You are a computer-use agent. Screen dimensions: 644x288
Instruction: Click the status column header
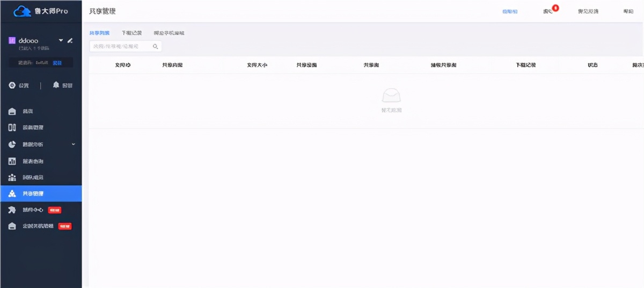click(x=592, y=65)
